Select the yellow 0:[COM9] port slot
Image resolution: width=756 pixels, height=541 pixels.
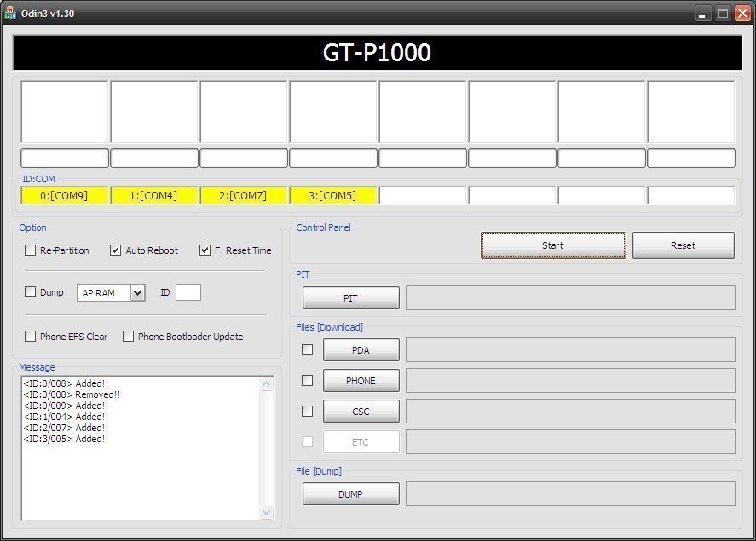tap(64, 196)
